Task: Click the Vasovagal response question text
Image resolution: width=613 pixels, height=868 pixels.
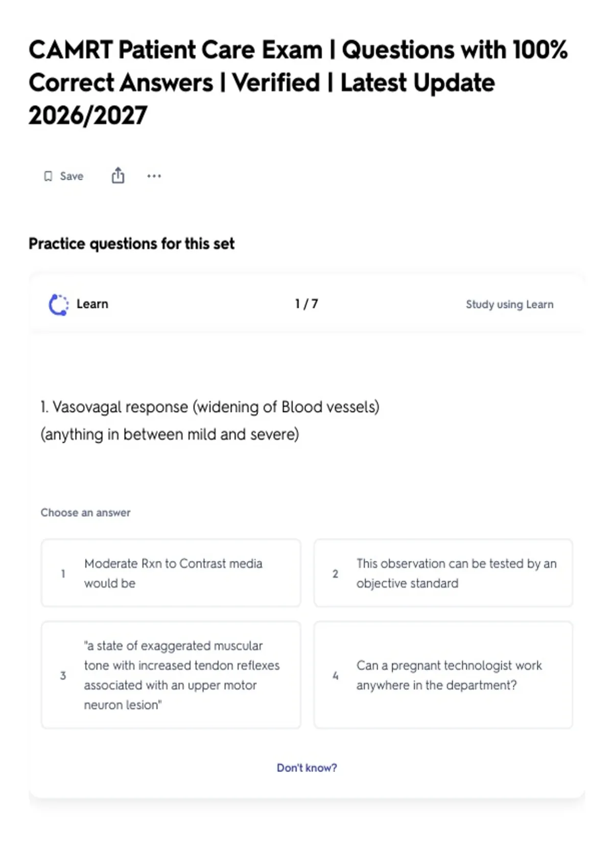Action: (209, 421)
